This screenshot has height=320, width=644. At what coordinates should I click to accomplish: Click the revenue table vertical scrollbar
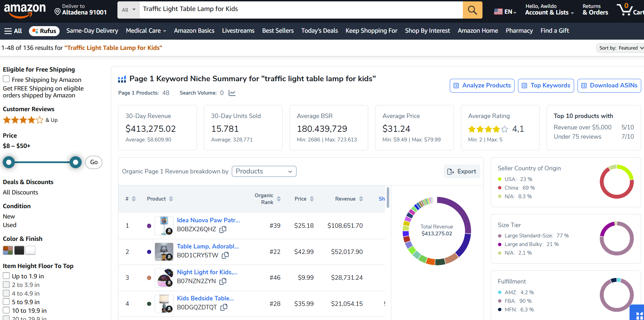tap(388, 198)
